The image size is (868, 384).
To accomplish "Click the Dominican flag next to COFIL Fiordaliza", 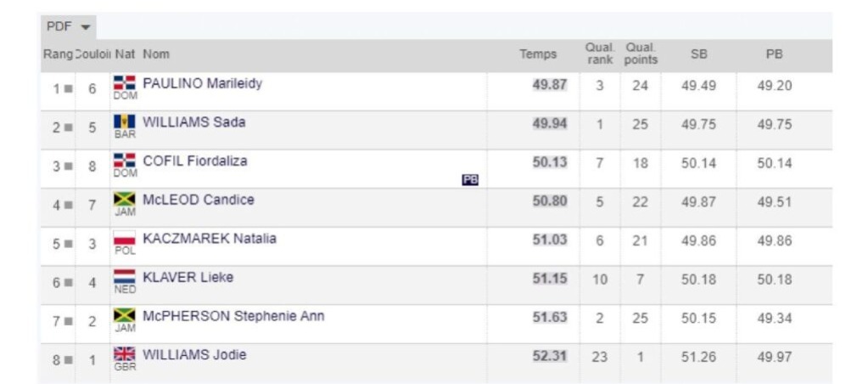I will pos(124,160).
